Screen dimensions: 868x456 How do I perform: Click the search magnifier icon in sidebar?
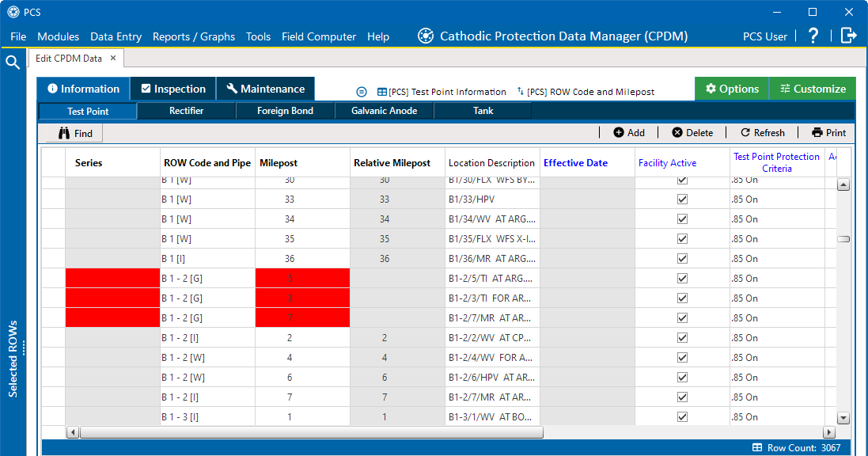[13, 63]
